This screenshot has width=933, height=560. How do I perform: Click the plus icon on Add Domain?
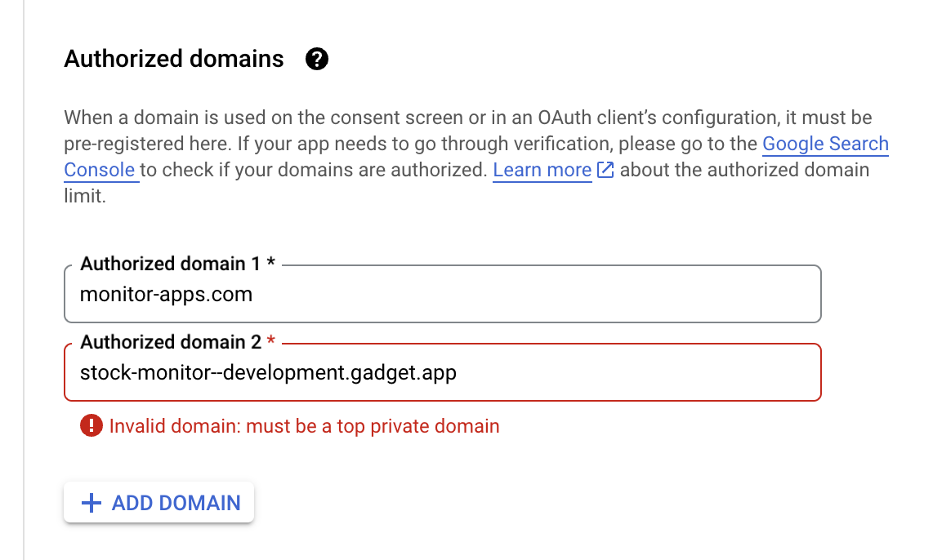[x=92, y=503]
